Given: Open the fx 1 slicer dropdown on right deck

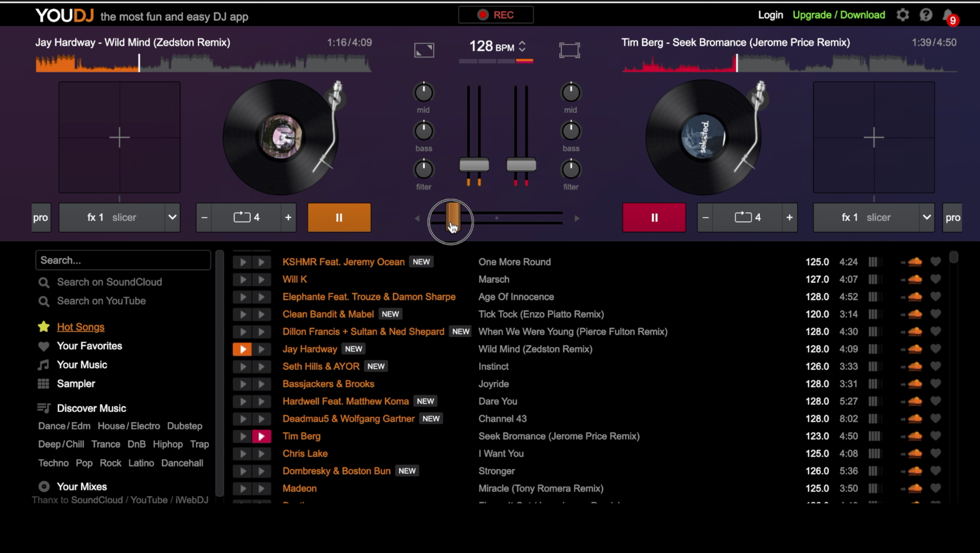Looking at the screenshot, I should tap(927, 217).
